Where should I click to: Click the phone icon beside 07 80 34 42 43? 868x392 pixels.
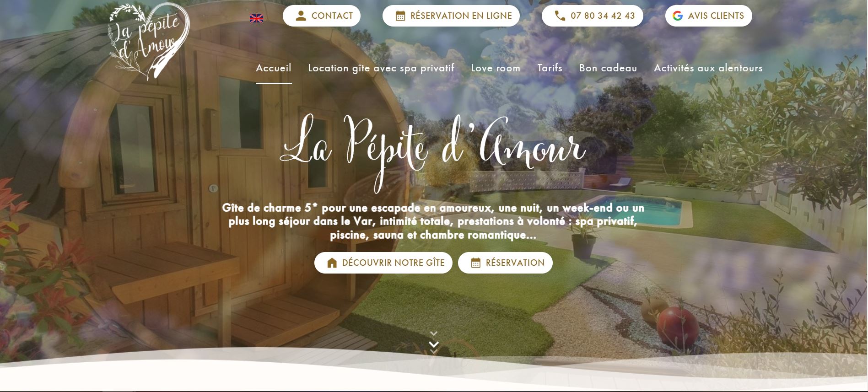pyautogui.click(x=560, y=16)
